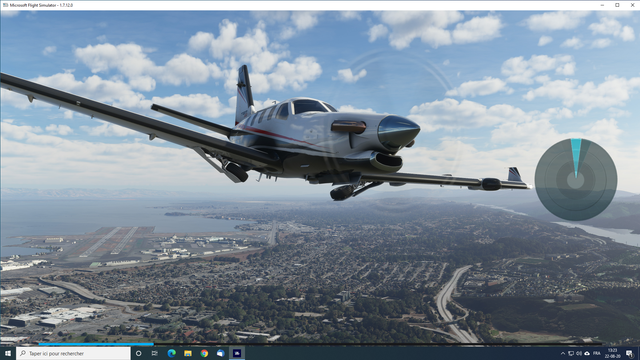This screenshot has width=640, height=360.
Task: Launch Microsoft Edge from the taskbar
Action: (171, 353)
